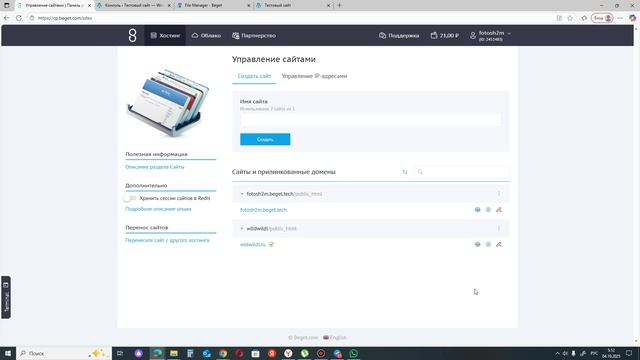Click red unlink icon for wildwildl.ru
This screenshot has height=360, width=640.
click(499, 244)
